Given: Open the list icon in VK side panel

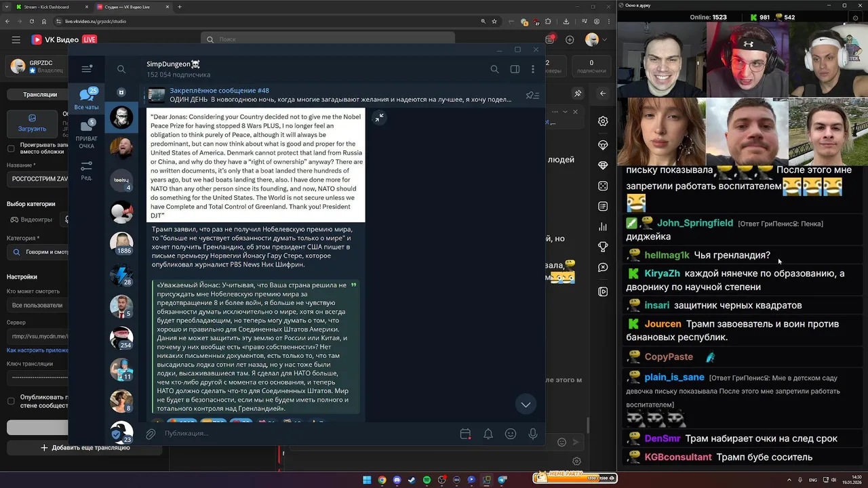Looking at the screenshot, I should point(603,206).
